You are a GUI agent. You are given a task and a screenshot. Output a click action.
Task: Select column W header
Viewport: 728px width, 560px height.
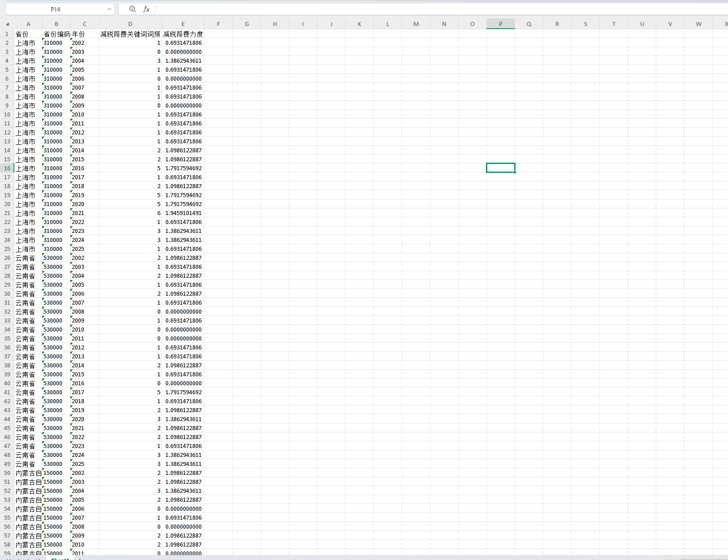coord(698,24)
